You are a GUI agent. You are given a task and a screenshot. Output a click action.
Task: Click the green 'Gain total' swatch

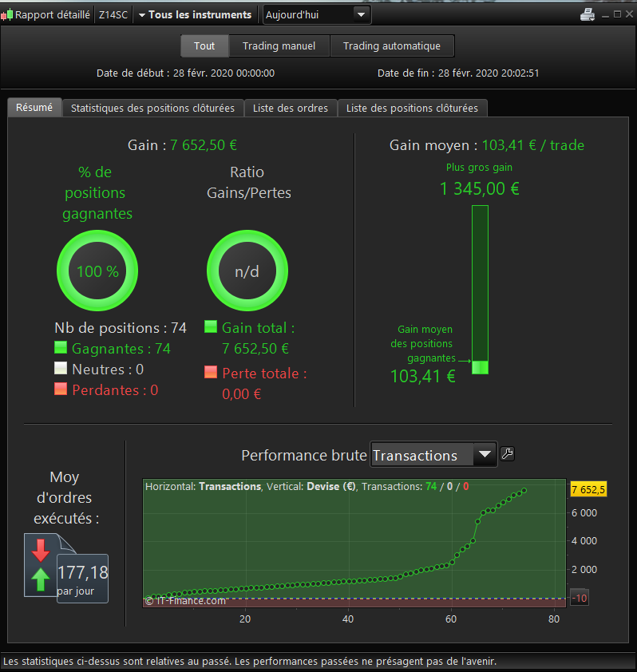pos(211,326)
